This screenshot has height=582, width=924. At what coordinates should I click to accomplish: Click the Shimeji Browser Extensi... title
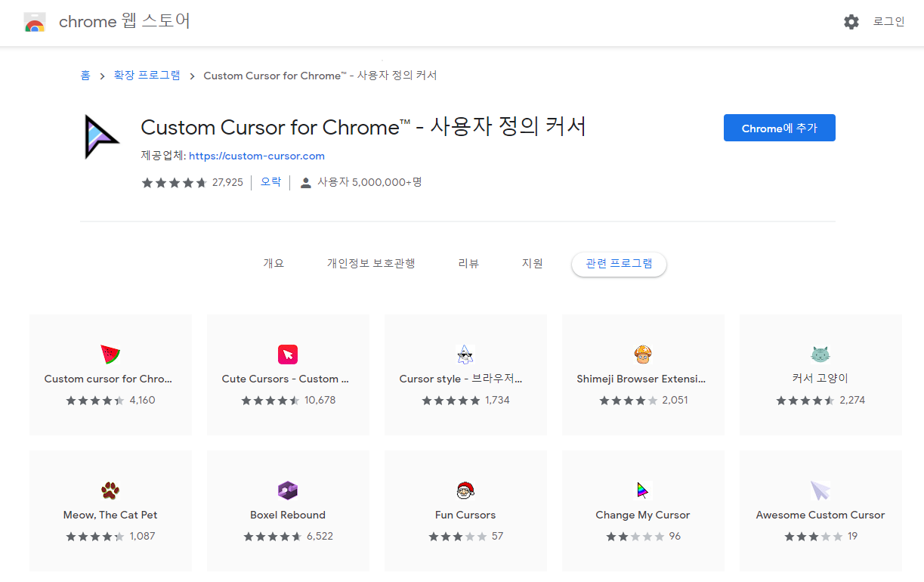[641, 379]
